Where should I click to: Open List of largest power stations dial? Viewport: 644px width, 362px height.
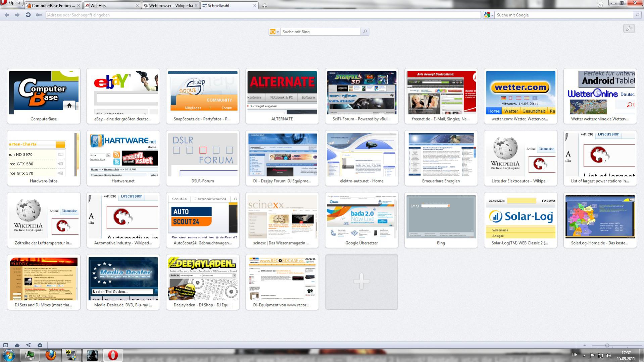tap(600, 158)
